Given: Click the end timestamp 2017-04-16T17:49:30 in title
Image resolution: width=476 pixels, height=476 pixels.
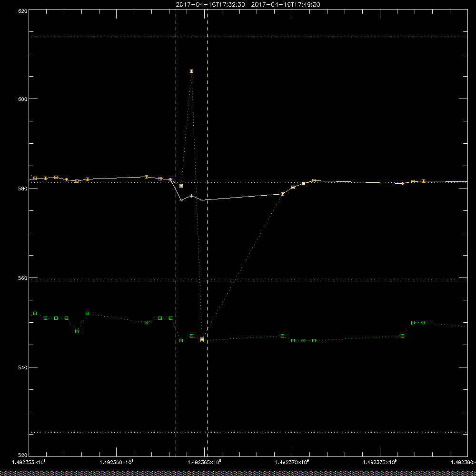Looking at the screenshot, I should (x=286, y=5).
